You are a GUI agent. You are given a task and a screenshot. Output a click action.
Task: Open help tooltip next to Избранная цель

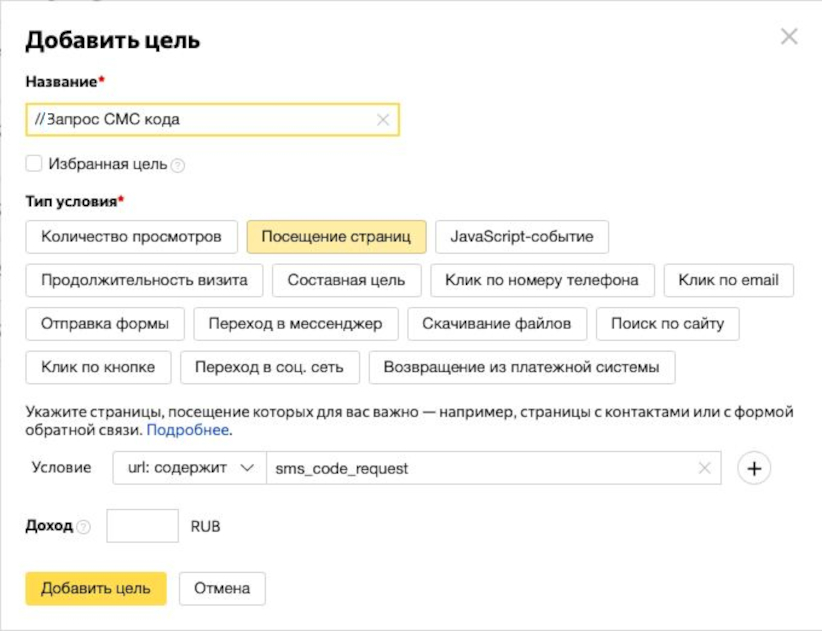tap(178, 166)
